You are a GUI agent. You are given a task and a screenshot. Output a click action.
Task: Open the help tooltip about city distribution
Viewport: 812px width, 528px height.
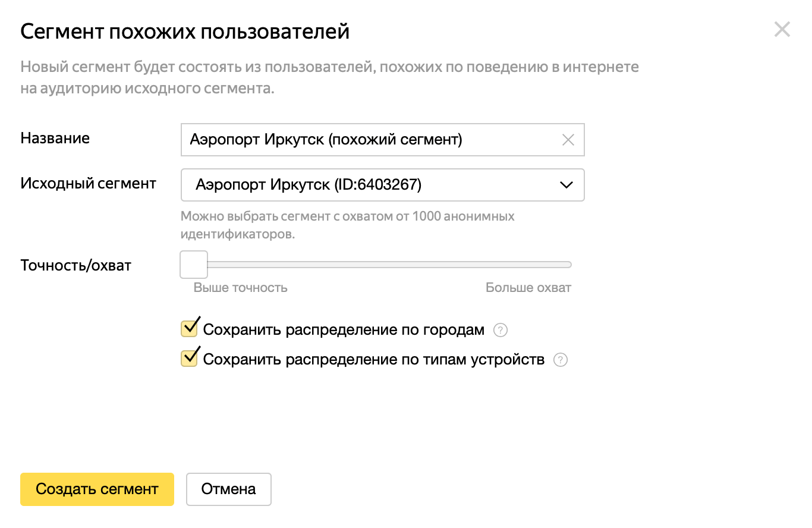pos(500,330)
